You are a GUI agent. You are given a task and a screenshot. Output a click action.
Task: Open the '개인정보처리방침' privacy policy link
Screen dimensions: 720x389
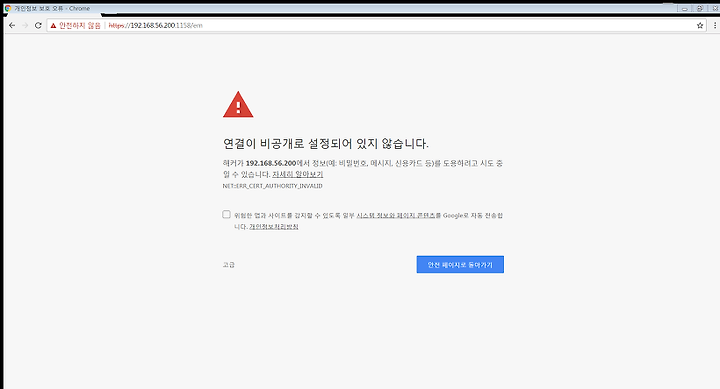click(274, 226)
